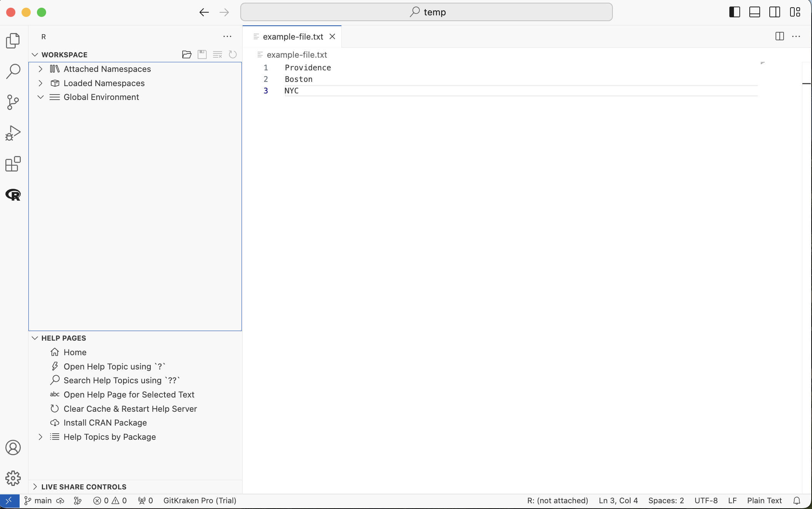
Task: Click the Clear Workspace icon
Action: [218, 55]
